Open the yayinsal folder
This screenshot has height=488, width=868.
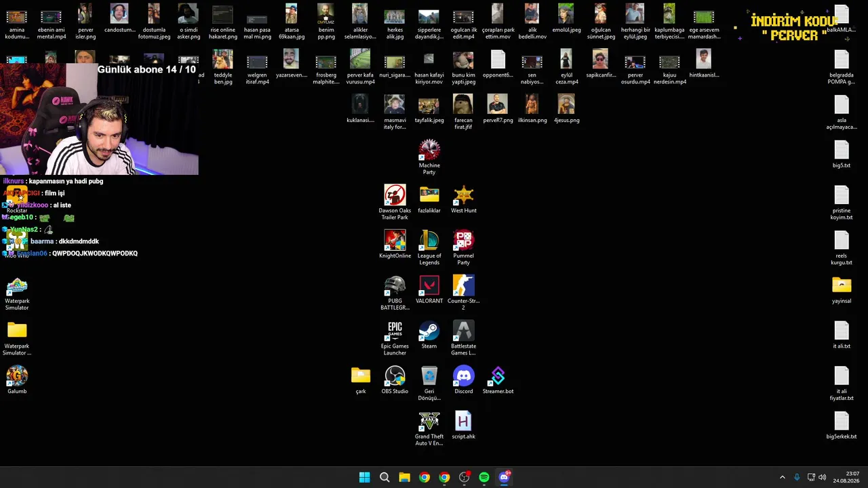tap(842, 289)
